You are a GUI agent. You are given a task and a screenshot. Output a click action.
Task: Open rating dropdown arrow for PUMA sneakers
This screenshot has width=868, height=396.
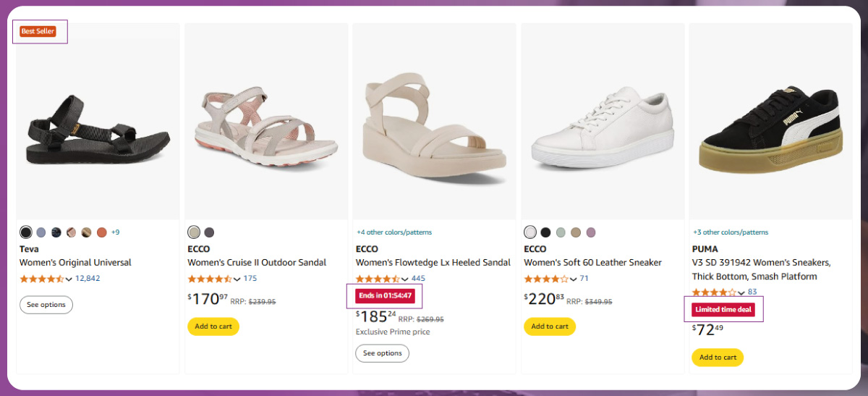tap(741, 293)
